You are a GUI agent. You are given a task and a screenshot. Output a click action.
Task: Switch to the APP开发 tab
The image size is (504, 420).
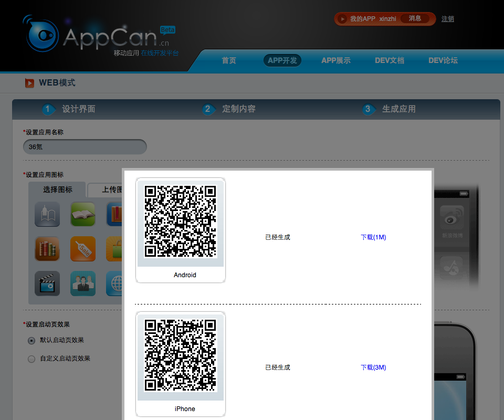(x=282, y=60)
